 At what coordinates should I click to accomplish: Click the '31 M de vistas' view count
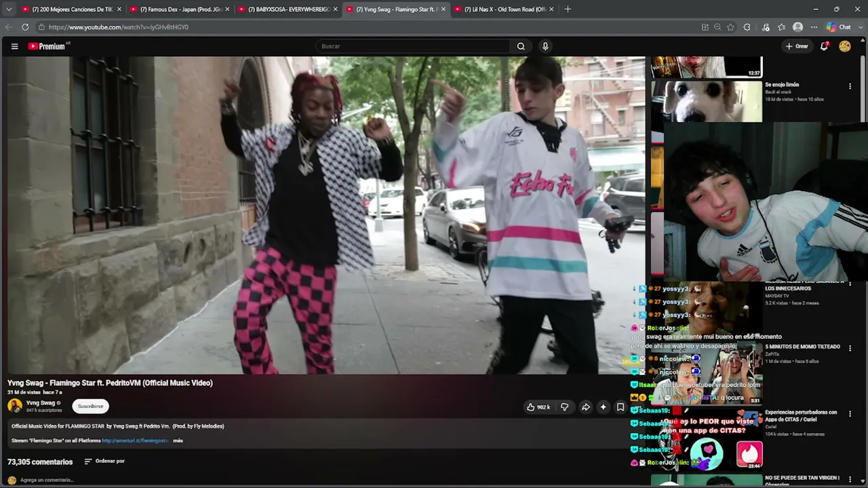point(22,392)
